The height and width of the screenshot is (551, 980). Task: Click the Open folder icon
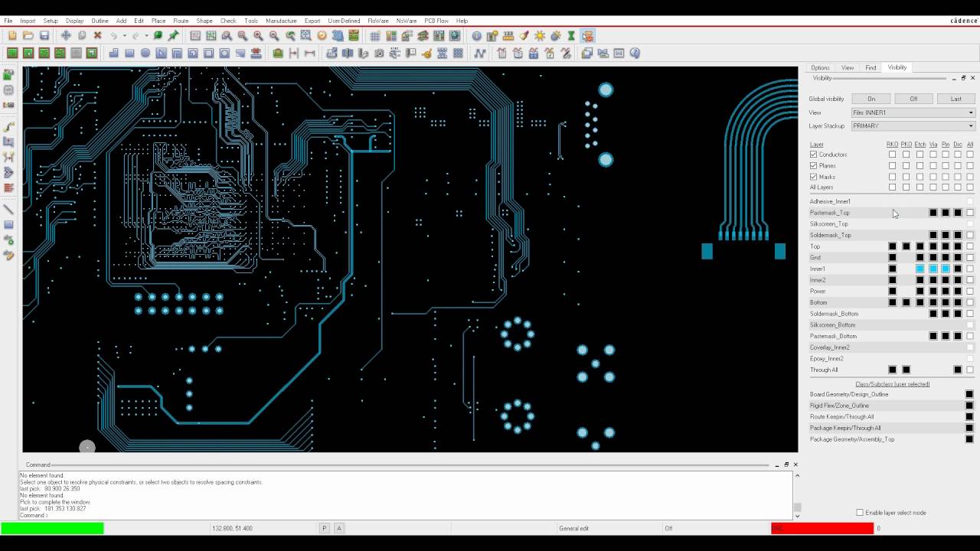tap(28, 36)
